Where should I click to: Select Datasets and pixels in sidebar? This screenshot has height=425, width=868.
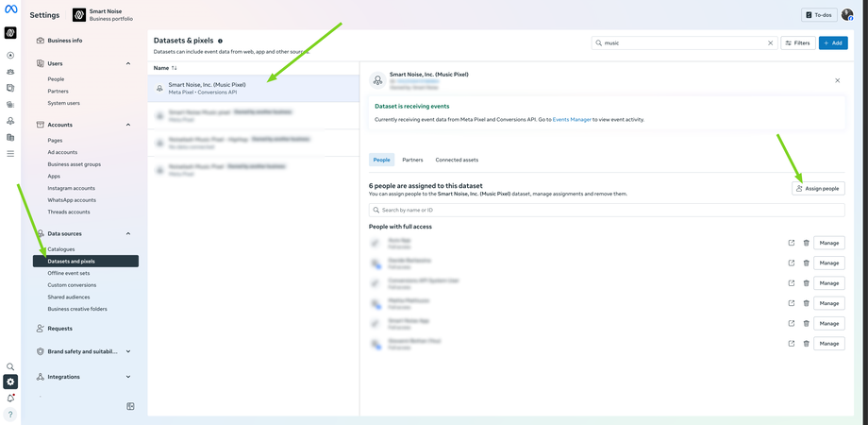(86, 261)
